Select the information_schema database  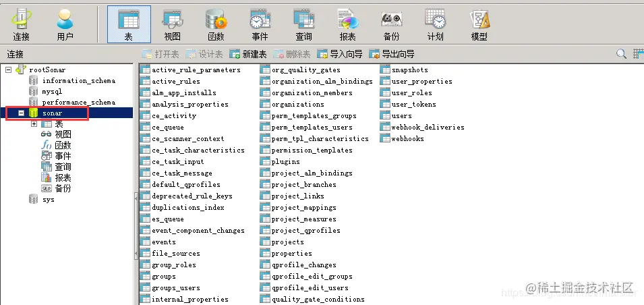(x=78, y=80)
